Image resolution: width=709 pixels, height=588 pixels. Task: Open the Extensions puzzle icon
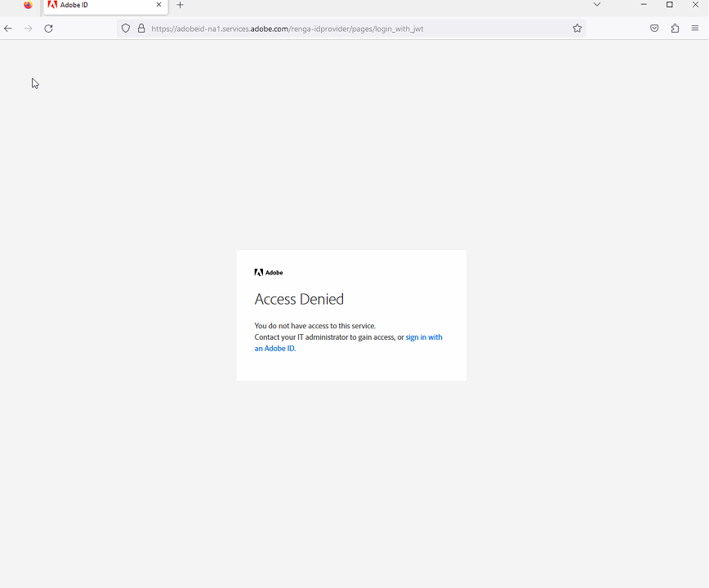coord(675,29)
